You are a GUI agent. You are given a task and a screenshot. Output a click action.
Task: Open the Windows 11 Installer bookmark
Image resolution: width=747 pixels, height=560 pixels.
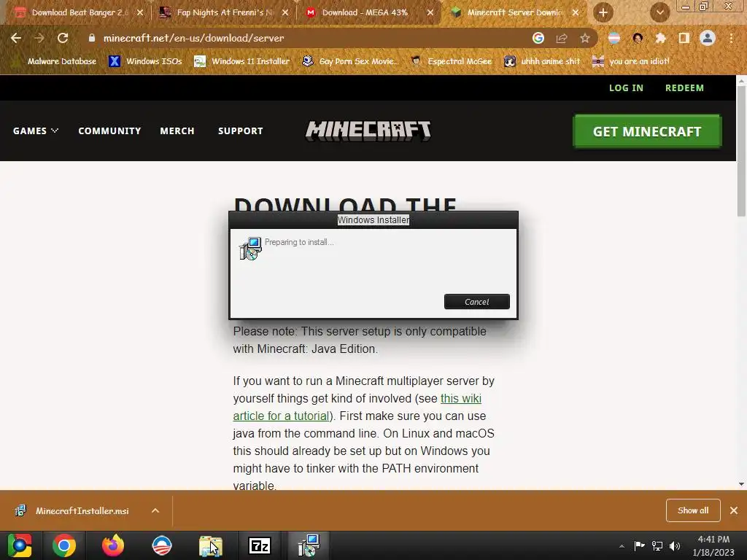242,61
